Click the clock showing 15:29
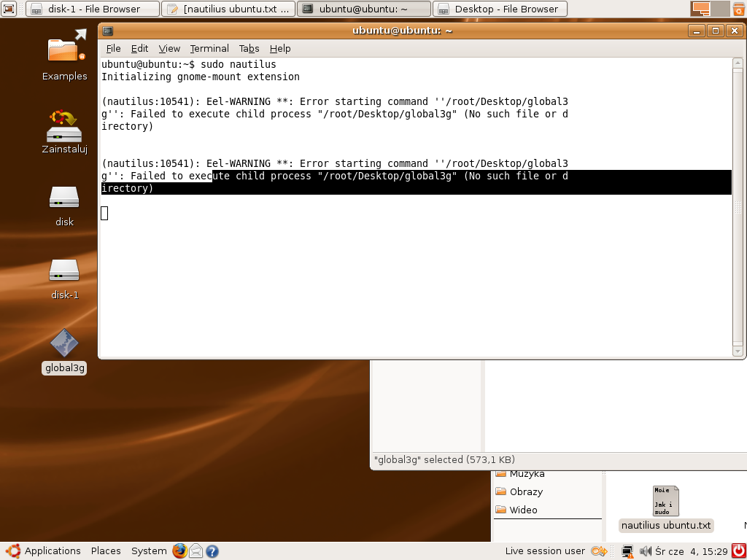Screen dimensions: 747x560 (692, 551)
